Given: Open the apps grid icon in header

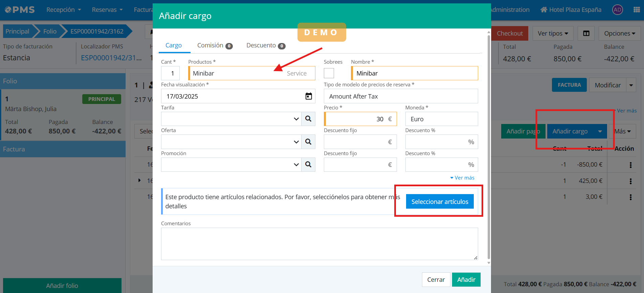Looking at the screenshot, I should pos(636,10).
